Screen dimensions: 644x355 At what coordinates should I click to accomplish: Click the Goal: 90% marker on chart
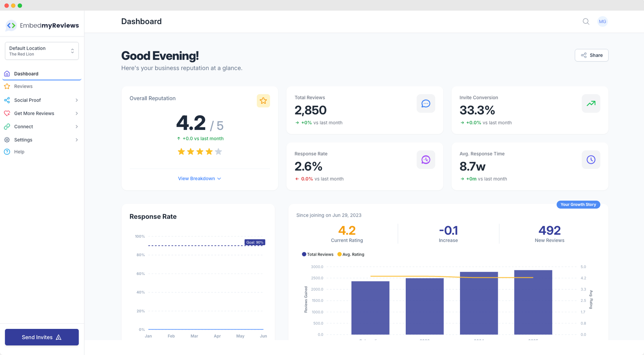coord(255,242)
